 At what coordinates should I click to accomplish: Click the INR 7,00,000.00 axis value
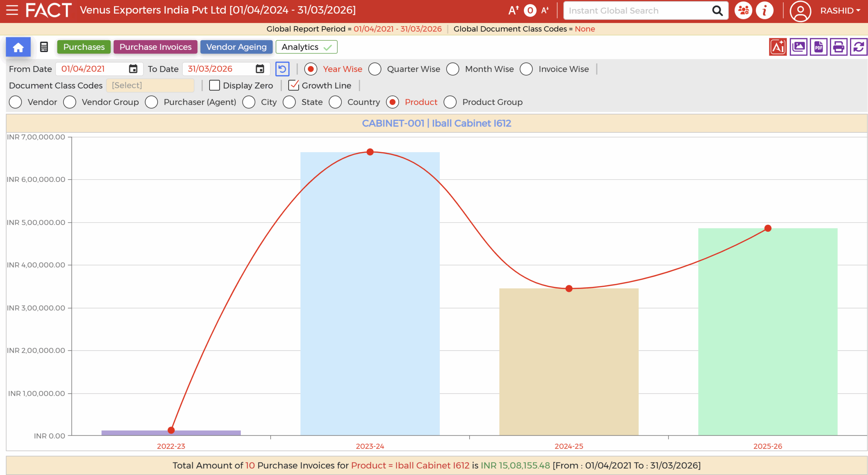click(36, 137)
